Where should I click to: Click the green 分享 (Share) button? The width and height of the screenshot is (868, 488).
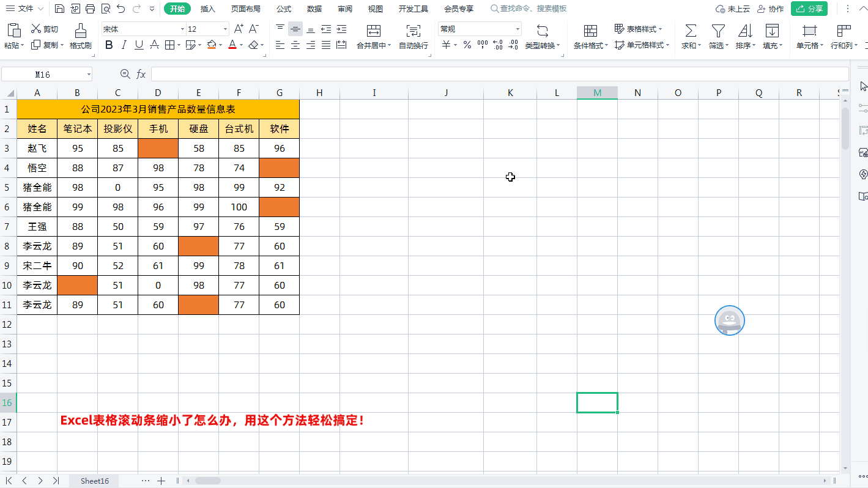click(809, 9)
